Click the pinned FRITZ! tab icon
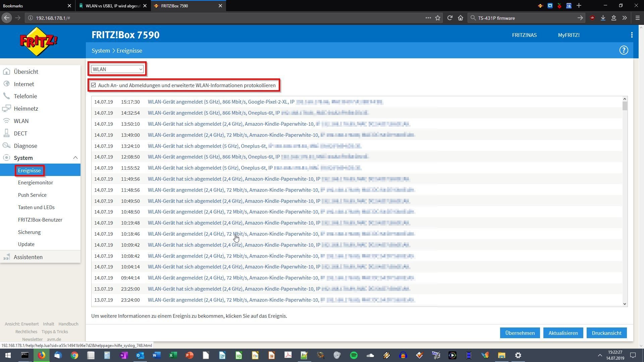Screen dimensions: 644x362 coord(540,6)
